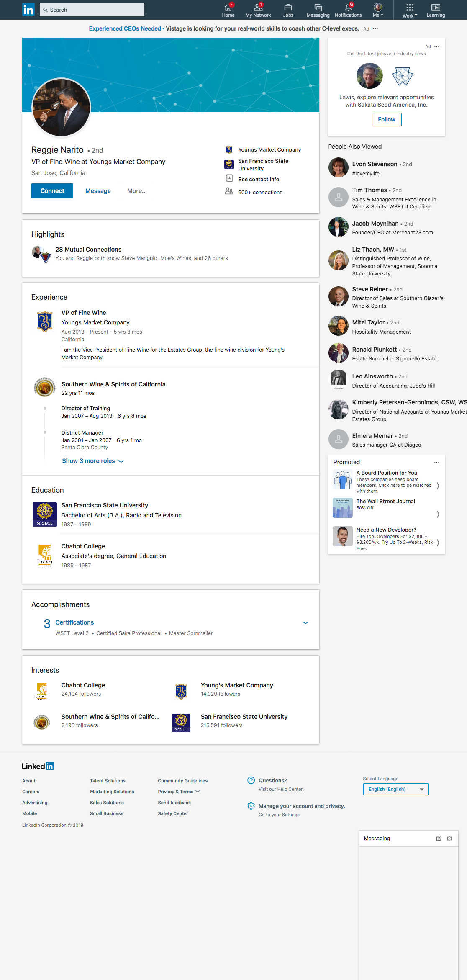Viewport: 467px width, 980px height.
Task: Open San Francisco State University logo in Interests
Action: [x=181, y=723]
